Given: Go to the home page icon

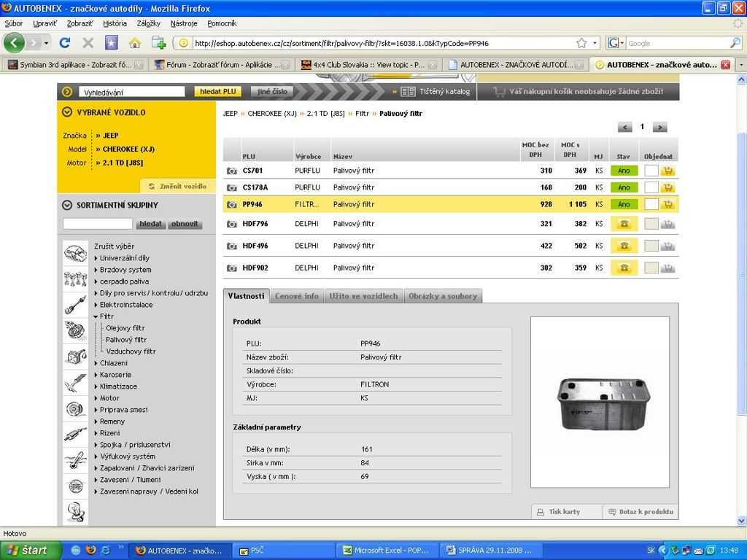Looking at the screenshot, I should [x=135, y=43].
